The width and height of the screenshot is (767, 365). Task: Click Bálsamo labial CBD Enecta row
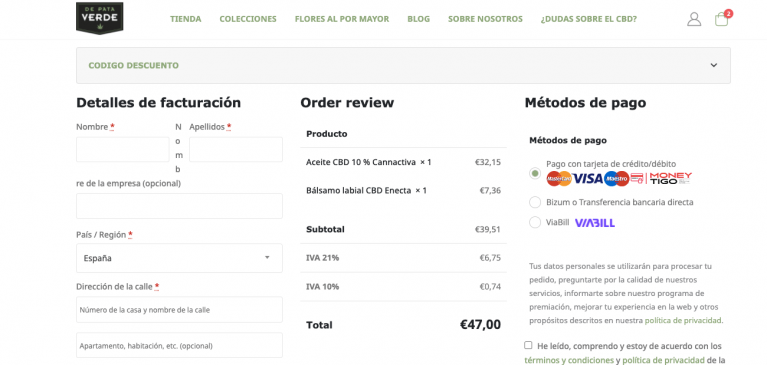[x=403, y=190]
